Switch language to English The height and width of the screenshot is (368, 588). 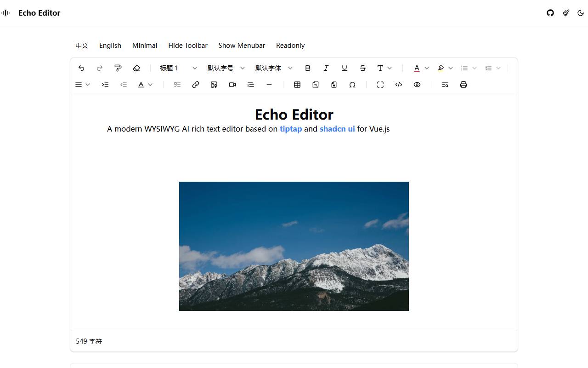click(x=110, y=46)
